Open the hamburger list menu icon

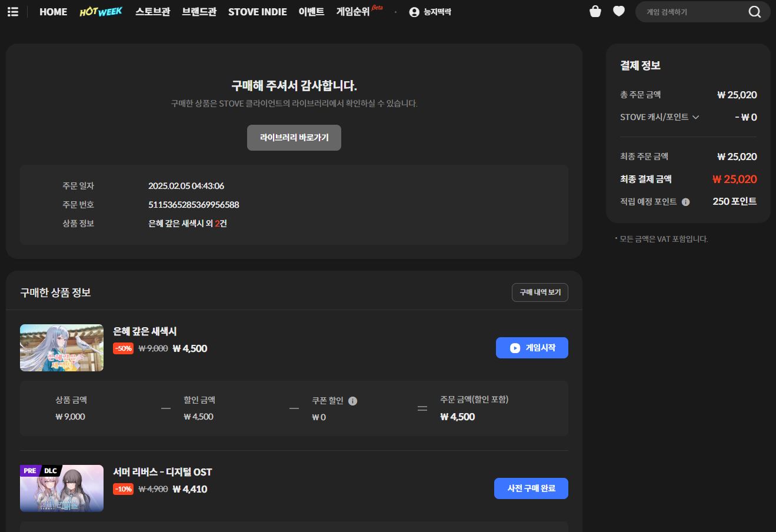[x=13, y=11]
